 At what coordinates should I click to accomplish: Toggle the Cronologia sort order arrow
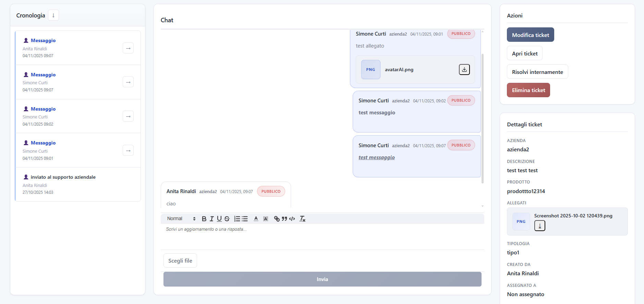point(53,15)
